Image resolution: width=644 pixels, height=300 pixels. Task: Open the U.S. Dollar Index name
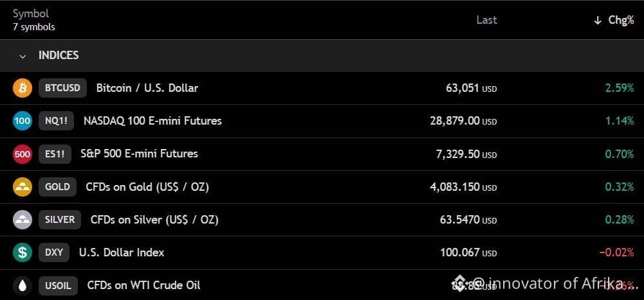(122, 252)
